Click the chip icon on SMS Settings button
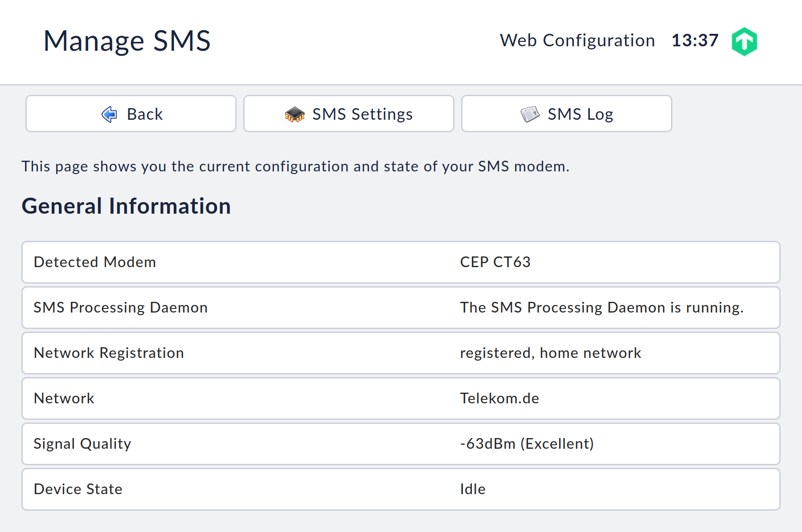The width and height of the screenshot is (802, 532). (295, 114)
